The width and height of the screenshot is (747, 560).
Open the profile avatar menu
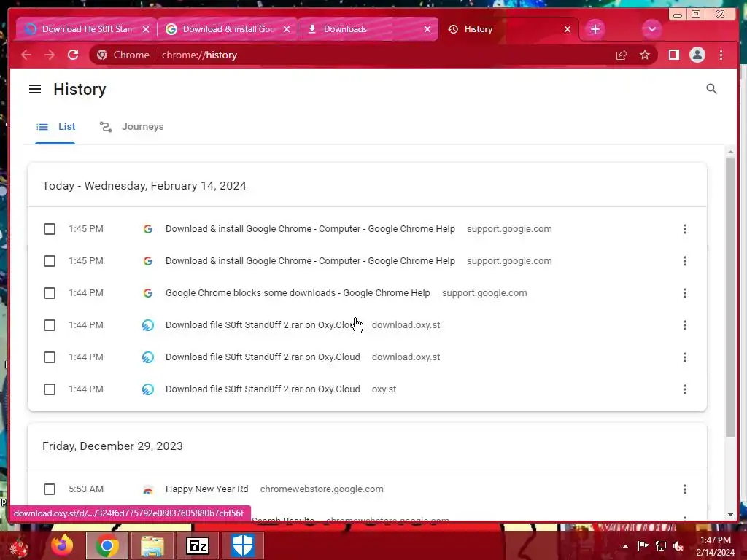coord(697,55)
